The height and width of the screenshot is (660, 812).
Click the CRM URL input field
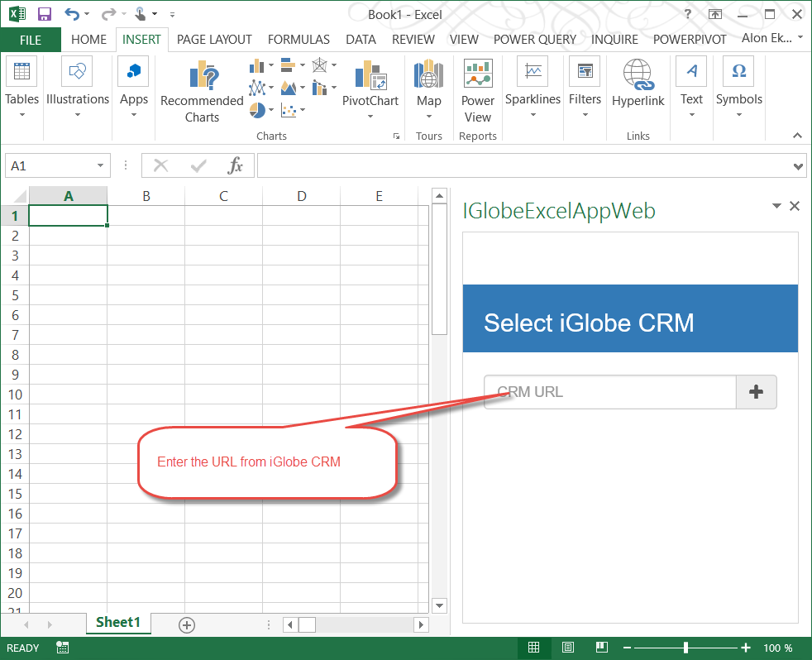point(610,392)
